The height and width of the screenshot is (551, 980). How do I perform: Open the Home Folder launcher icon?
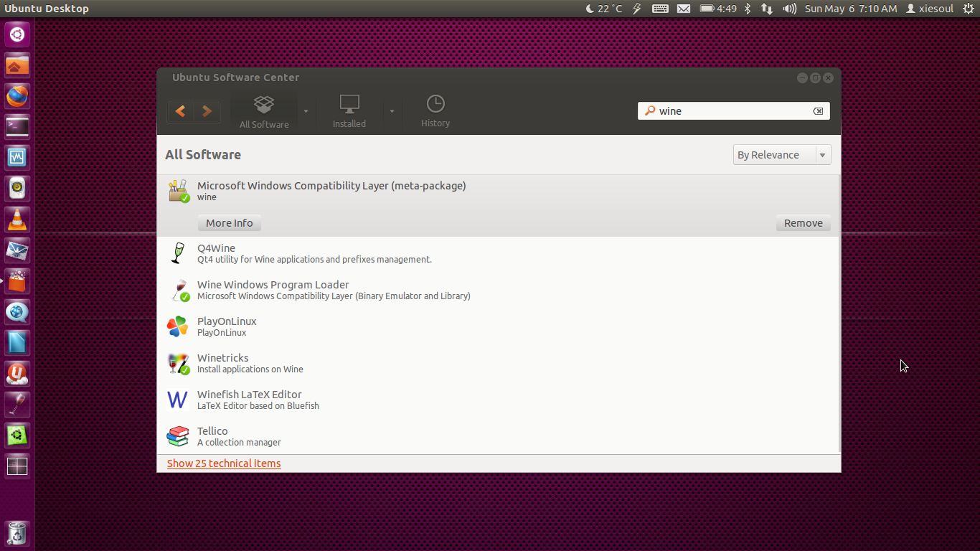click(x=17, y=65)
